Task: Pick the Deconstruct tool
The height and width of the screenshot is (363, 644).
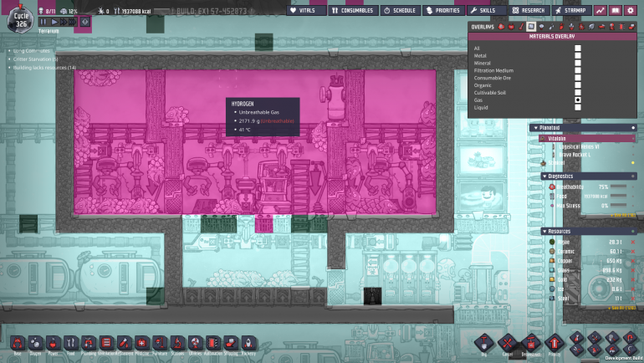Action: pos(530,343)
